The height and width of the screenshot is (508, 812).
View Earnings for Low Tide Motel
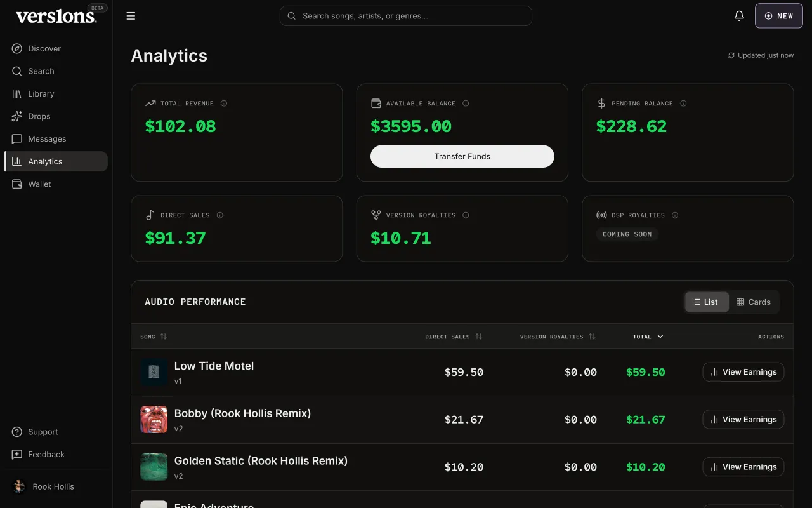(x=743, y=372)
